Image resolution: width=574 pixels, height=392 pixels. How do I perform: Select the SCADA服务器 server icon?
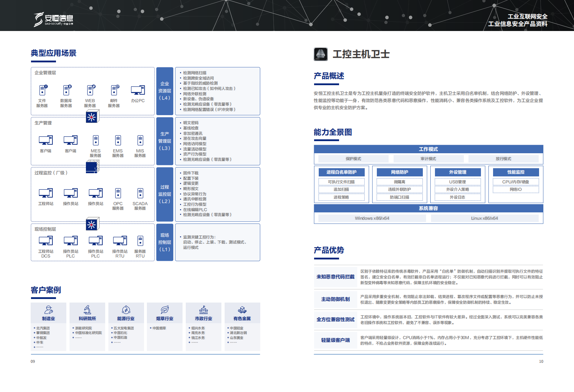(x=140, y=193)
